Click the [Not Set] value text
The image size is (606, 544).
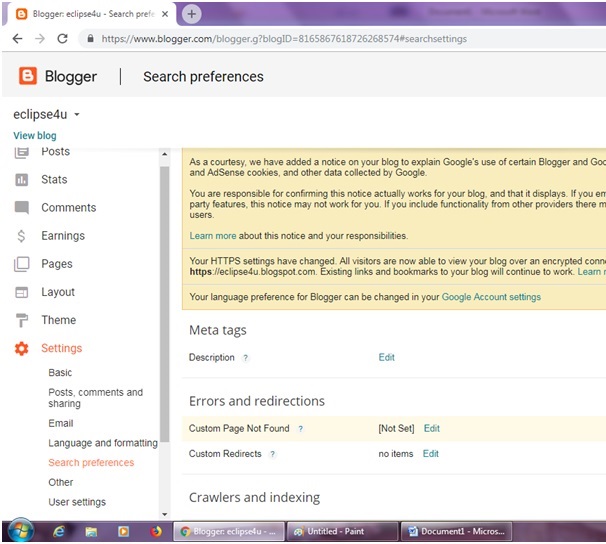[x=396, y=428]
